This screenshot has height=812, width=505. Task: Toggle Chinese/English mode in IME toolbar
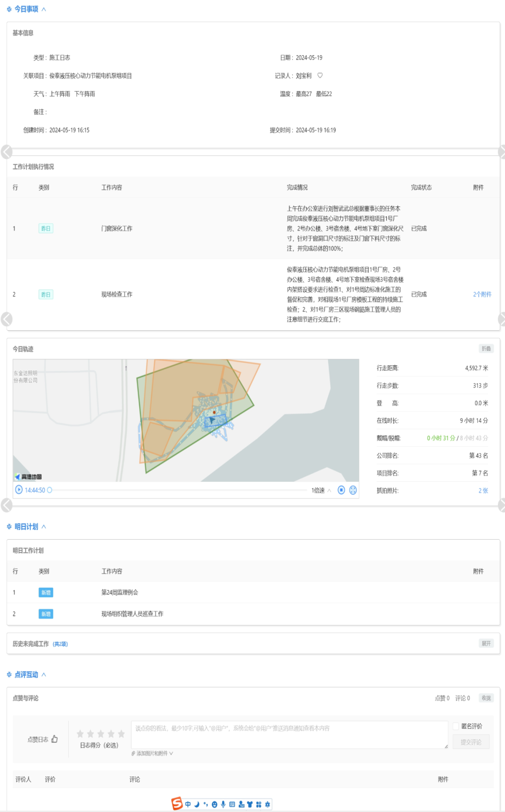(188, 804)
